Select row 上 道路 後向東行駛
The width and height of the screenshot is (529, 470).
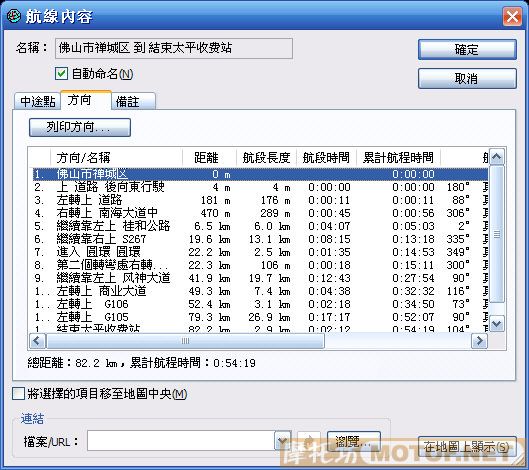[260, 187]
